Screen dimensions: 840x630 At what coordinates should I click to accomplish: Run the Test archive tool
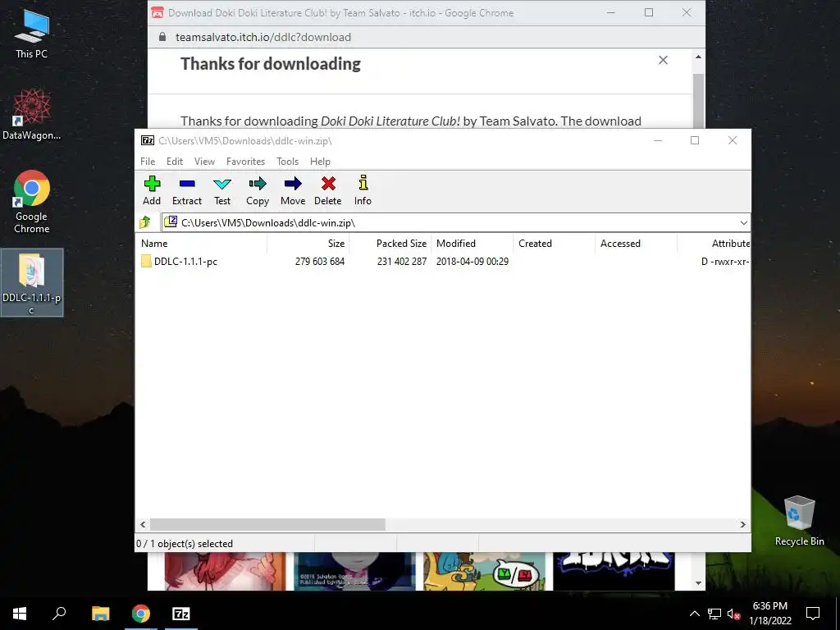[x=222, y=190]
